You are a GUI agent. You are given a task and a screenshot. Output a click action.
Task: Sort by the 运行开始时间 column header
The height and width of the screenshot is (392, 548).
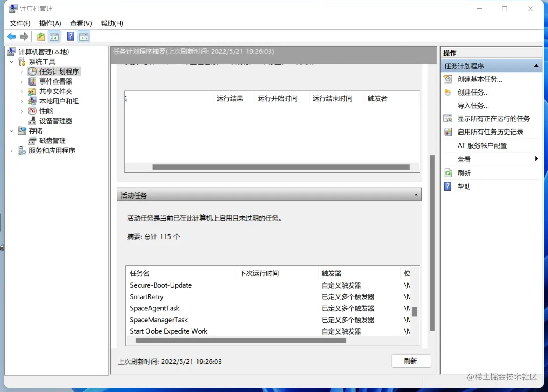(x=282, y=99)
